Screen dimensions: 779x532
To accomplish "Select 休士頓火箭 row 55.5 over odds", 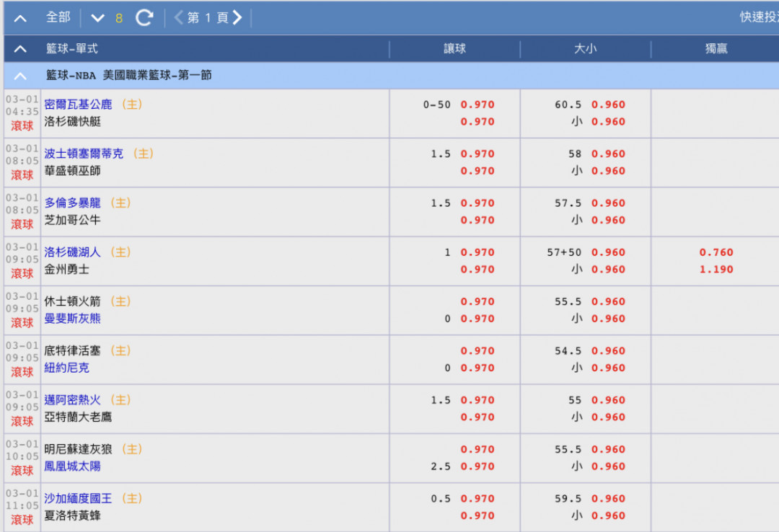I will [x=608, y=301].
